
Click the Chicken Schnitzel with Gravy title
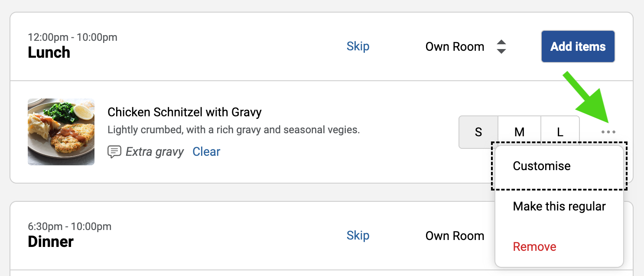[185, 112]
